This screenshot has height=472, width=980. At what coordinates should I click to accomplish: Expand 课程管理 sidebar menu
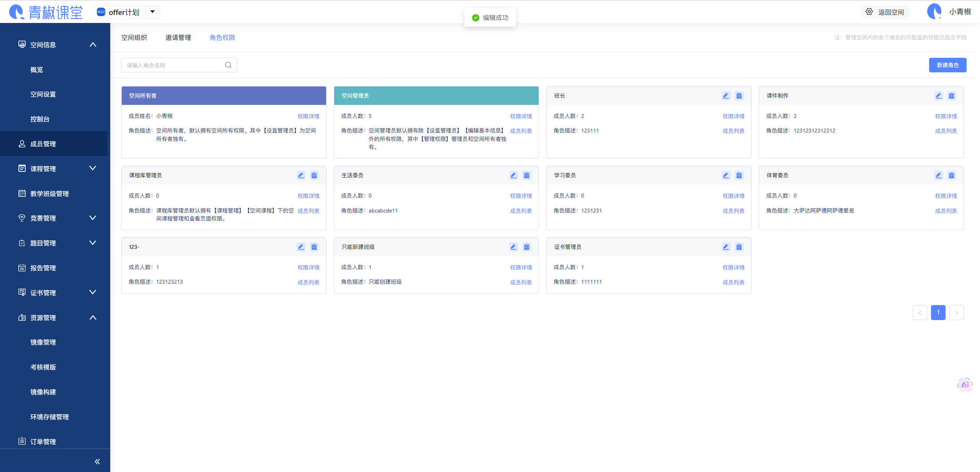click(x=92, y=168)
